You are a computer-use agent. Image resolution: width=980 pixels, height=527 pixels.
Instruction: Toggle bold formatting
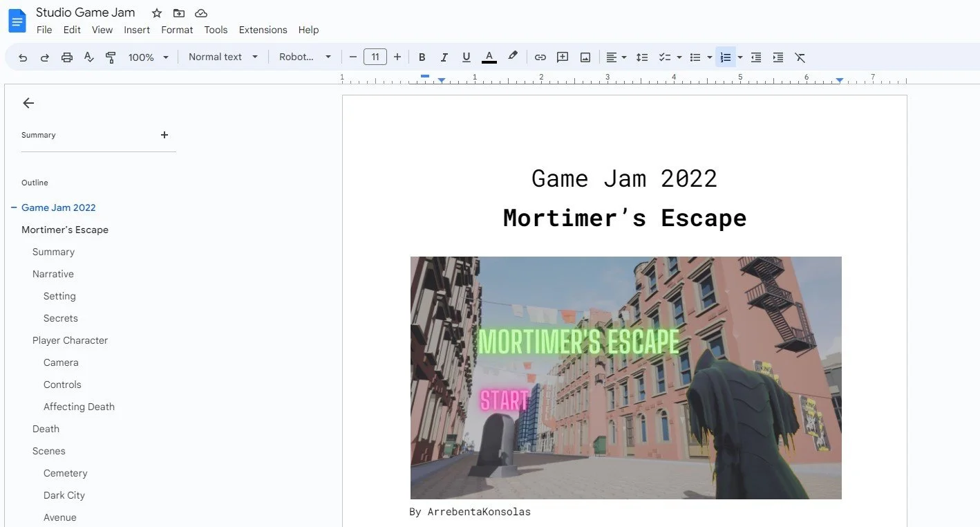tap(422, 57)
